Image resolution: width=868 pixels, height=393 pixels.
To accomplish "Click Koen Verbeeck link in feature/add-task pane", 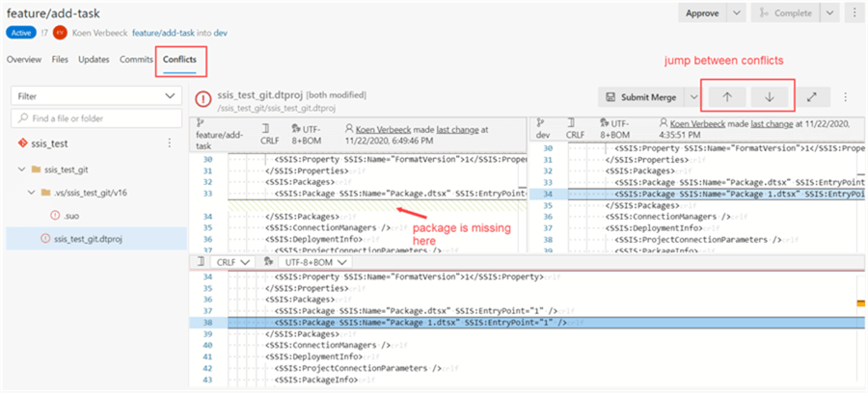I will coord(383,130).
